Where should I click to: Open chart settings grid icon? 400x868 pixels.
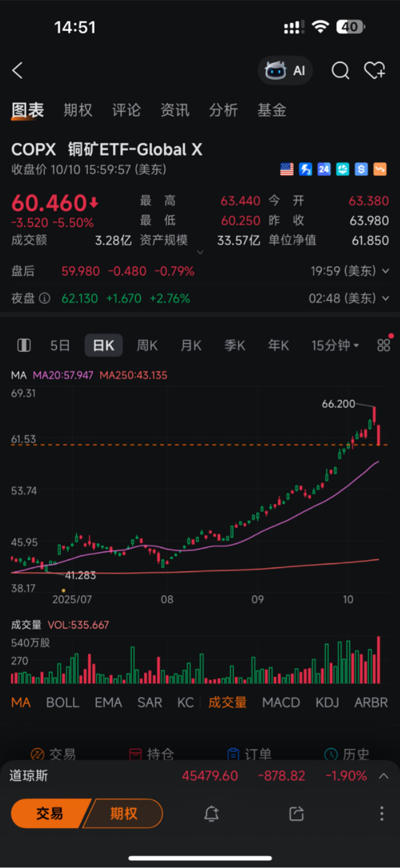tap(384, 345)
